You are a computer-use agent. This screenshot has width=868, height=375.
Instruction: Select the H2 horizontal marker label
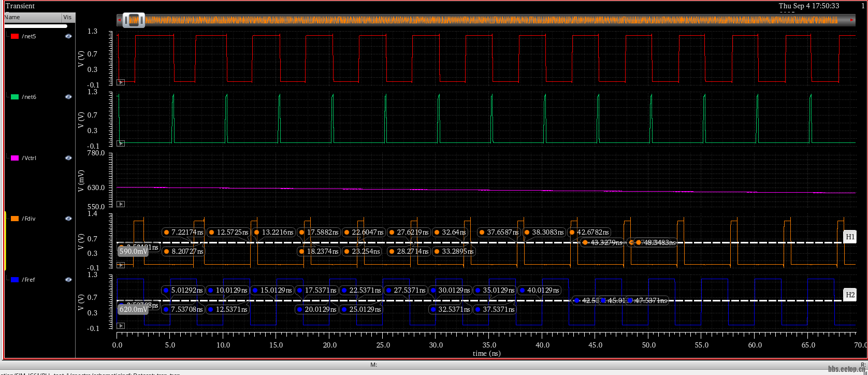[850, 295]
